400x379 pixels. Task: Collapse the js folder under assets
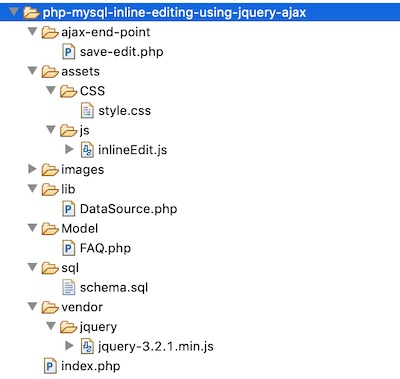tap(51, 130)
